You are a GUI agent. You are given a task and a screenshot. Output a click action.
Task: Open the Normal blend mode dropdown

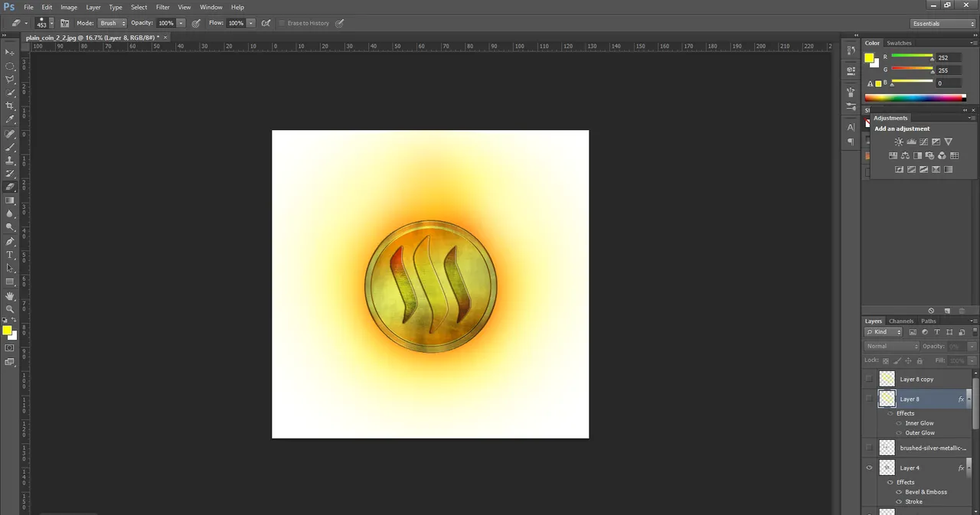coord(891,346)
